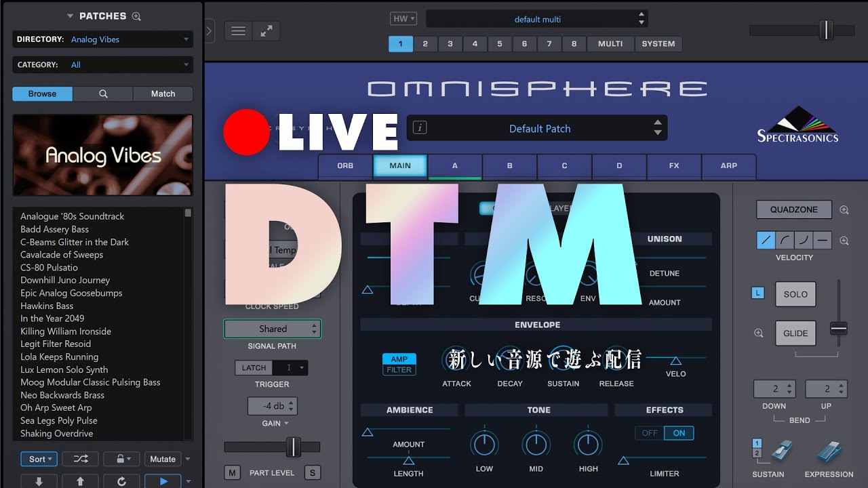Click the Mutate button
The width and height of the screenshot is (868, 488).
[x=163, y=459]
